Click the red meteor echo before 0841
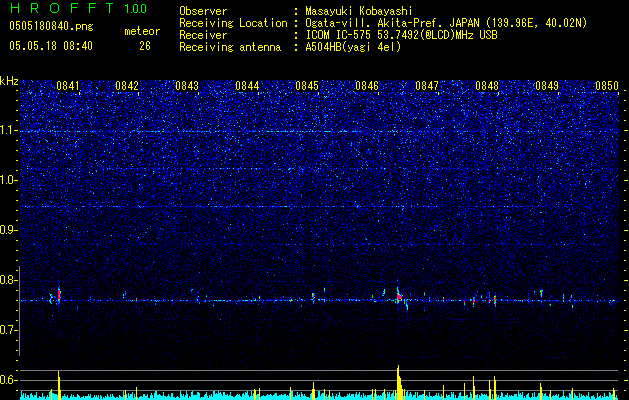 coord(59,294)
